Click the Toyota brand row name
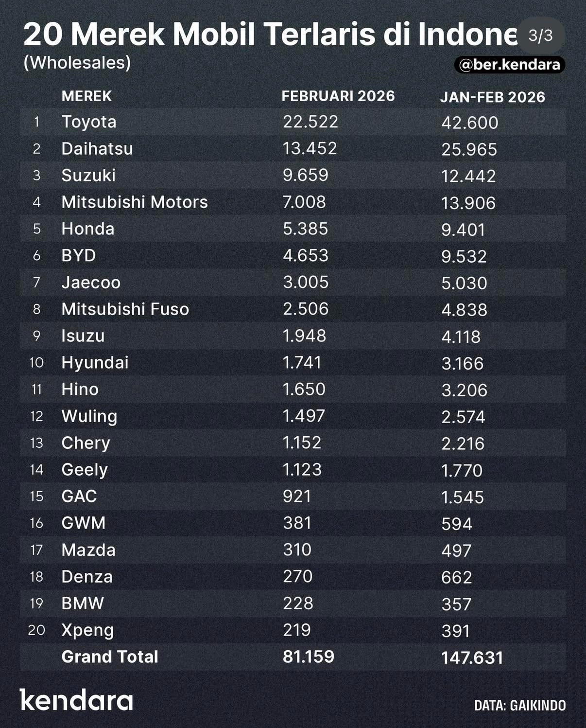This screenshot has width=586, height=728. (89, 122)
